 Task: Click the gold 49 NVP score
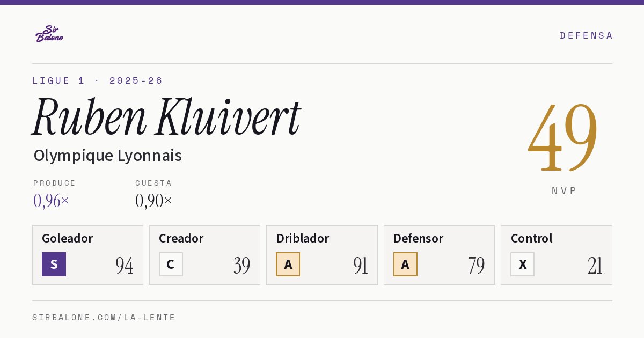pyautogui.click(x=563, y=137)
